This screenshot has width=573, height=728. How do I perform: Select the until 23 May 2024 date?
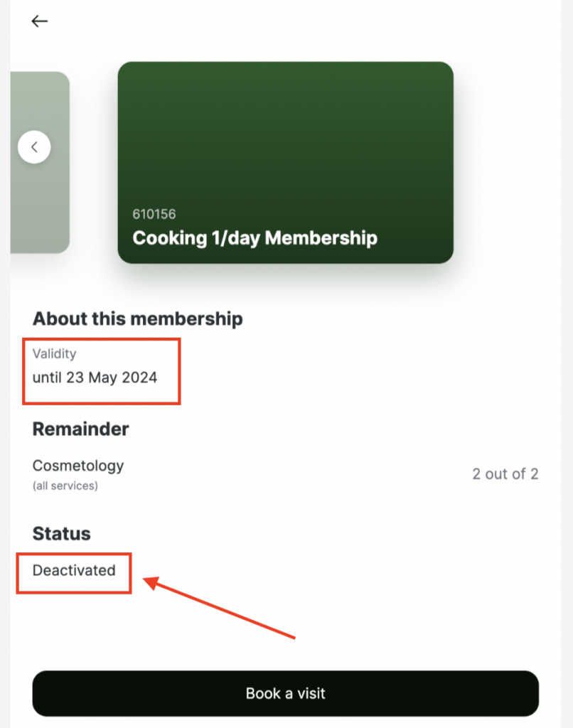coord(95,377)
